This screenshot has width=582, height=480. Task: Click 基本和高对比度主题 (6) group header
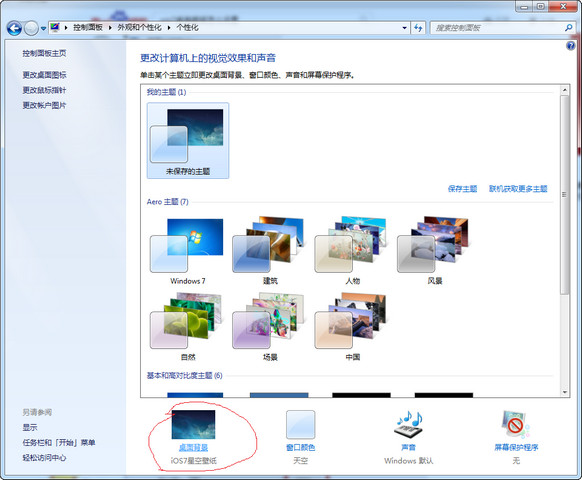point(184,375)
